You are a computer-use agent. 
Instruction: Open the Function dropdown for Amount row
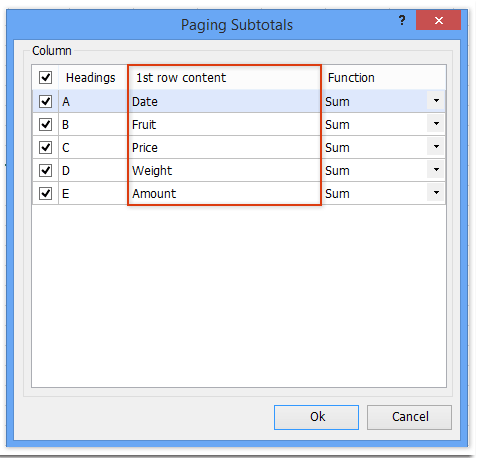(x=436, y=193)
